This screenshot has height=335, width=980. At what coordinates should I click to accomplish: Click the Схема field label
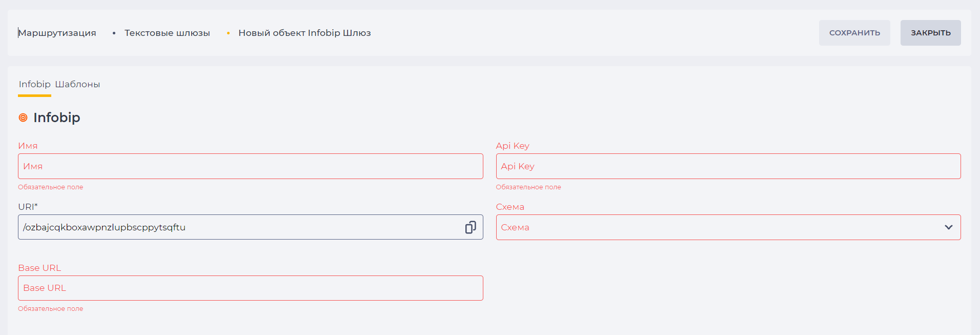[510, 207]
